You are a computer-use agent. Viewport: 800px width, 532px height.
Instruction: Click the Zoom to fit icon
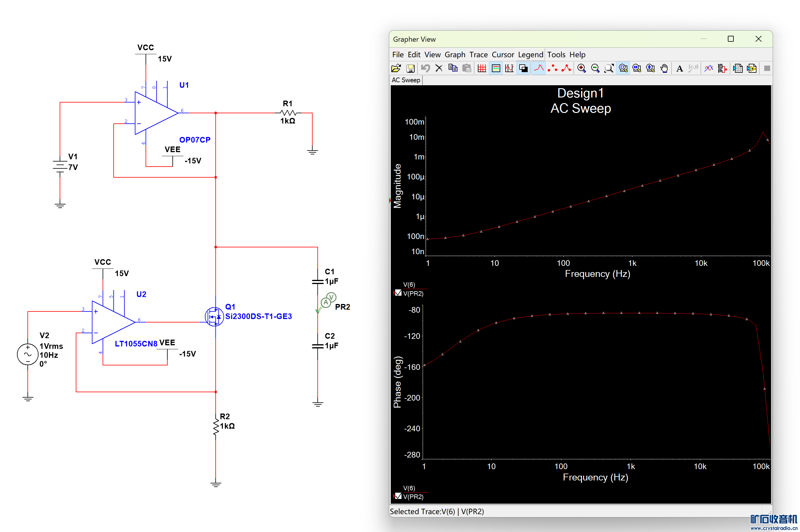[609, 69]
